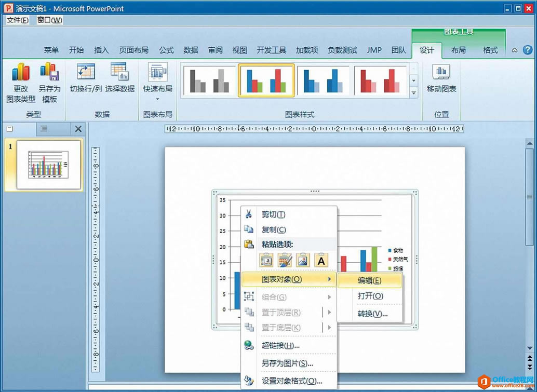Open Quick Layout (快速布局) gallery
The image size is (537, 392).
click(x=157, y=82)
